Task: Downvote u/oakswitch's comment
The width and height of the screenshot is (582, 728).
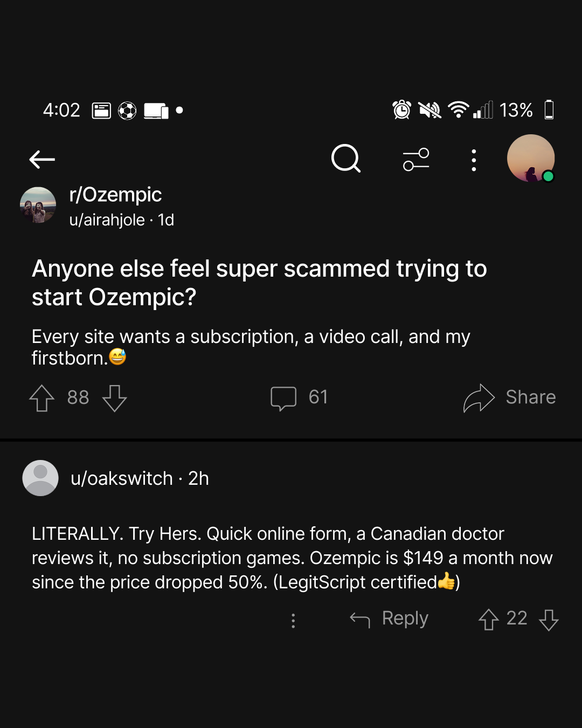Action: [x=549, y=620]
